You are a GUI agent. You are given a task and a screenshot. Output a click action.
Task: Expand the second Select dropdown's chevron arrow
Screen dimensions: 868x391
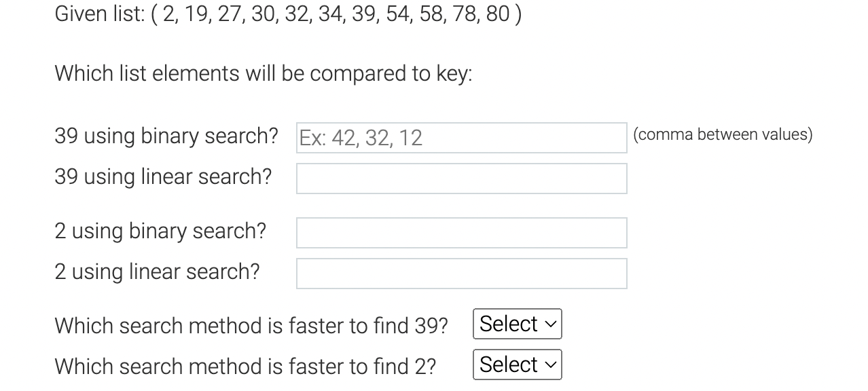(x=551, y=365)
